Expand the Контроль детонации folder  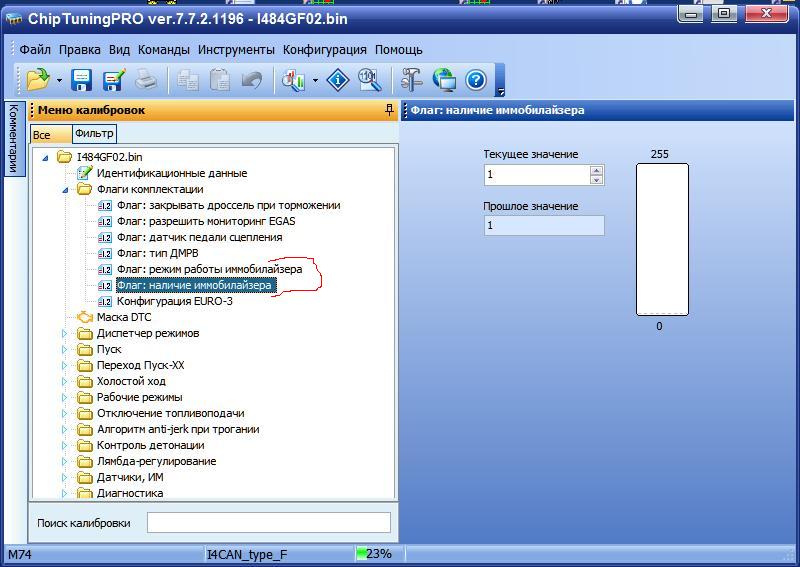(x=64, y=446)
